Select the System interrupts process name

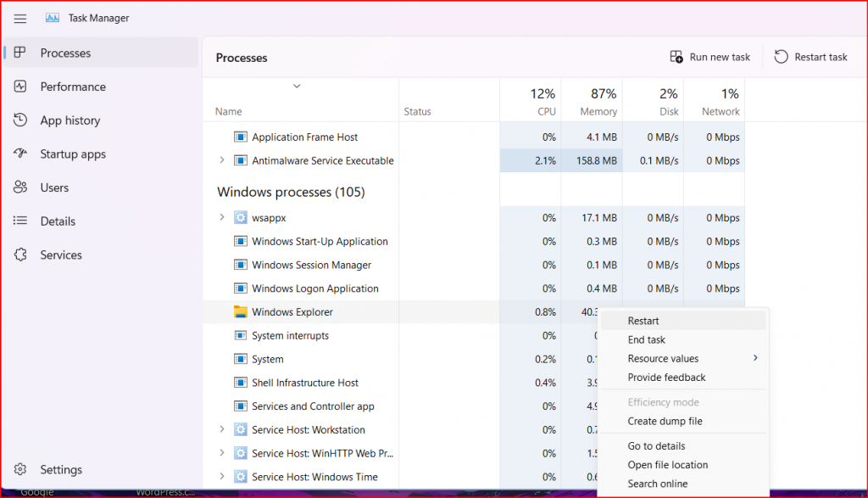(x=290, y=336)
